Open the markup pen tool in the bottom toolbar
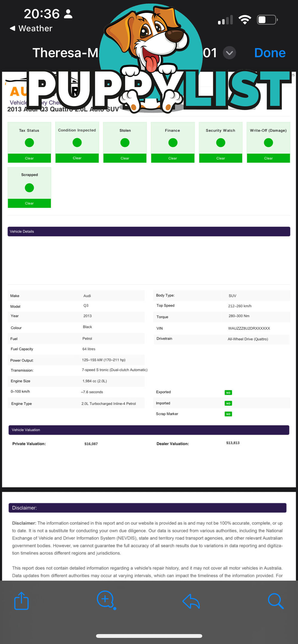 pos(106,600)
